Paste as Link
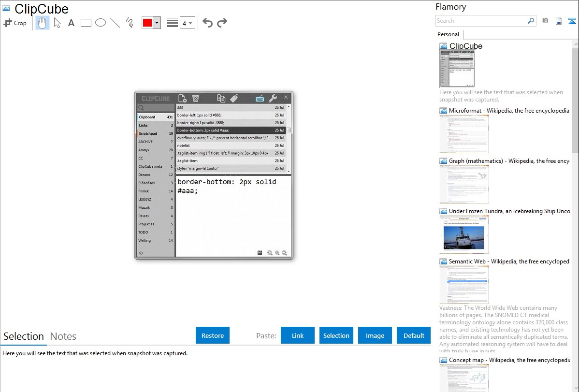579x392 pixels. pyautogui.click(x=298, y=335)
